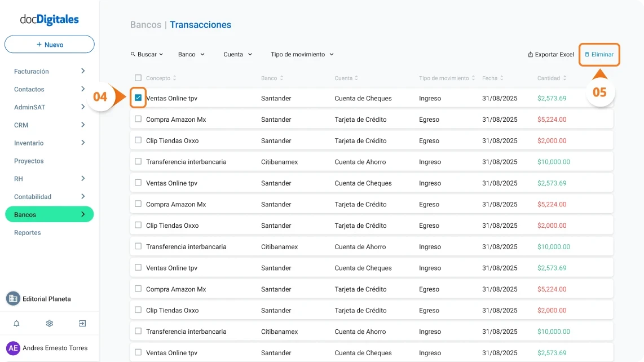Select all rows with the header checkbox
Screen dimensions: 644x362
138,78
